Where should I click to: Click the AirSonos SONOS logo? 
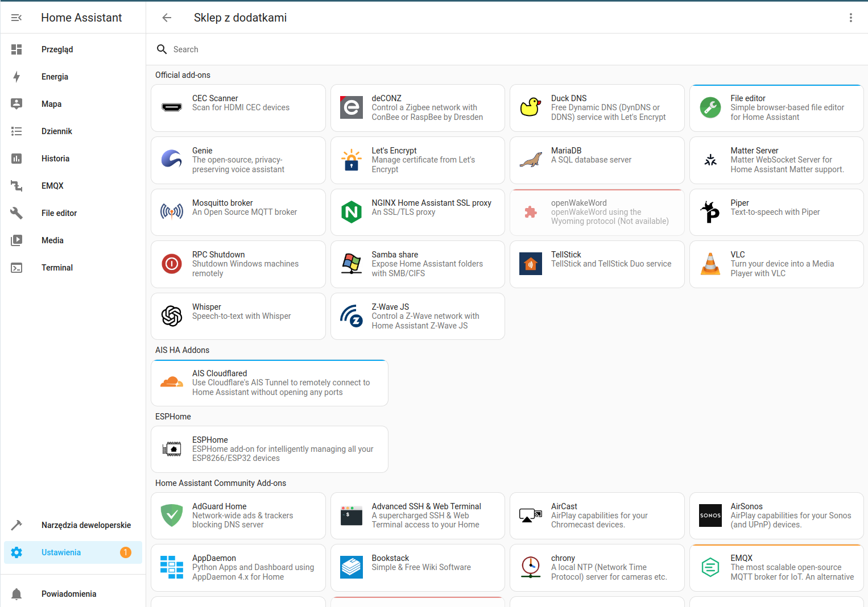710,515
